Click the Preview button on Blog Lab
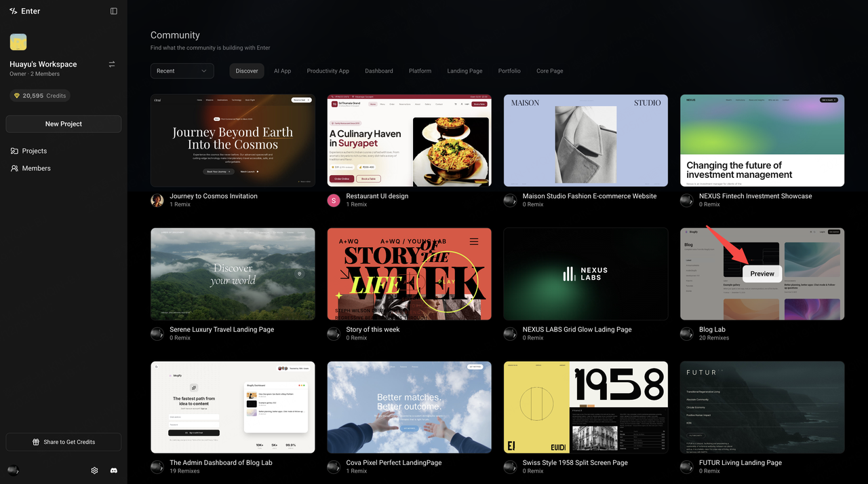Screen dimensions: 868x484 point(762,274)
